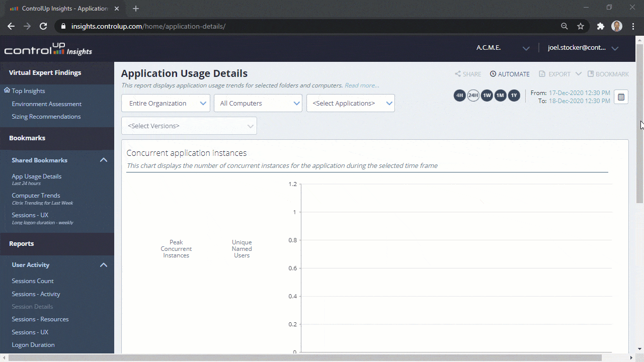Click the From date 17-Dec-2020

[x=579, y=93]
